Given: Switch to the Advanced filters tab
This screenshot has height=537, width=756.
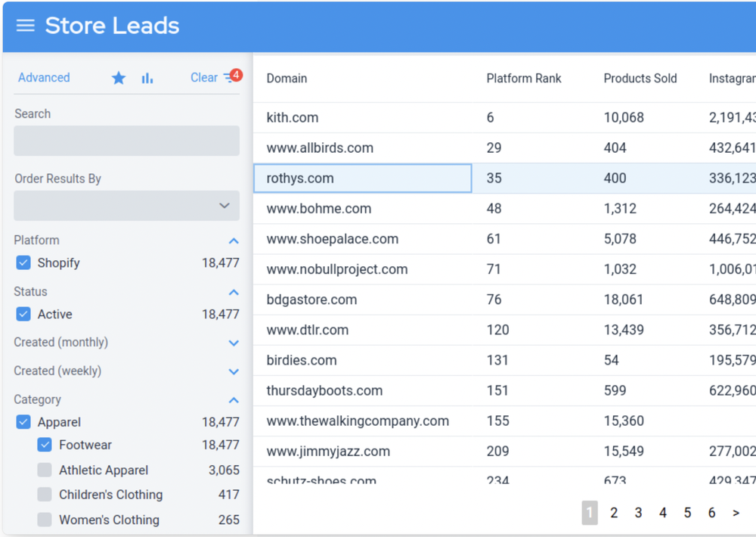Looking at the screenshot, I should [44, 77].
